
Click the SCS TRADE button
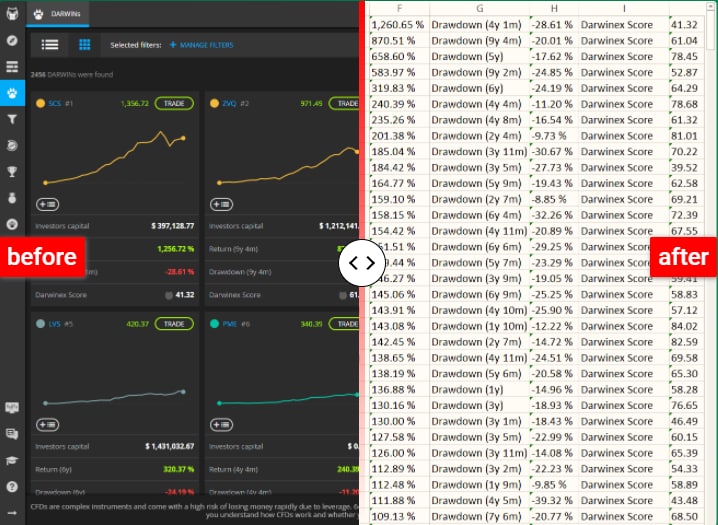(174, 103)
